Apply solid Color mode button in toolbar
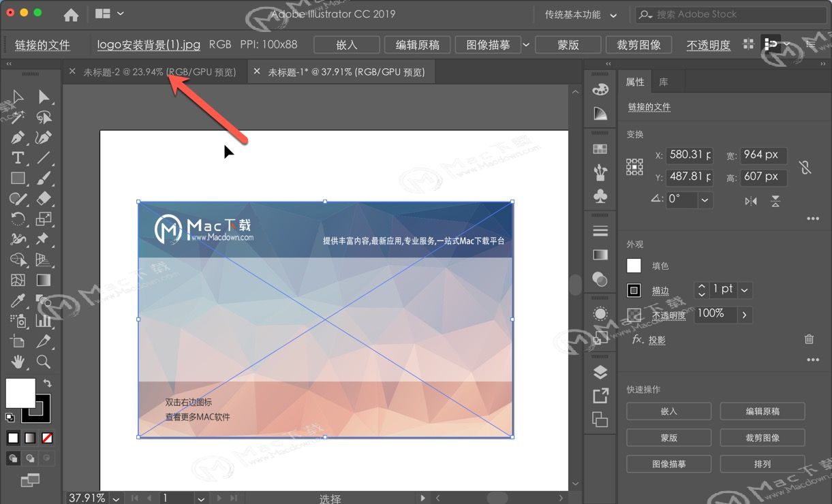Viewport: 832px width, 504px height. pyautogui.click(x=13, y=438)
